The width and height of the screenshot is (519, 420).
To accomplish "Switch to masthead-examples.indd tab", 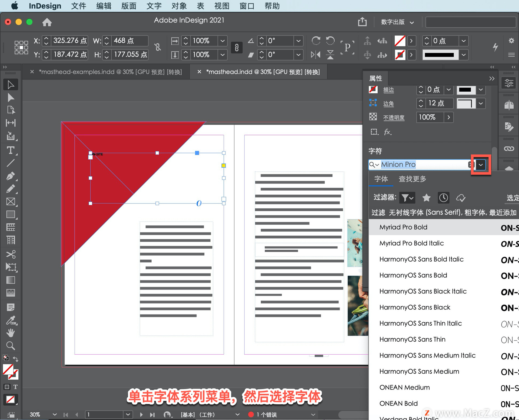I will pyautogui.click(x=110, y=72).
